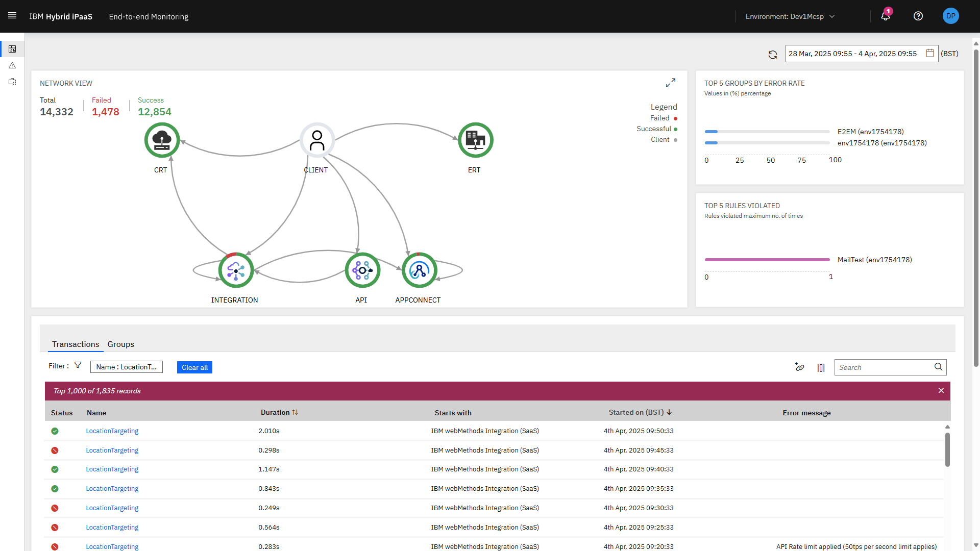
Task: Open the hamburger navigation menu
Action: click(x=12, y=16)
